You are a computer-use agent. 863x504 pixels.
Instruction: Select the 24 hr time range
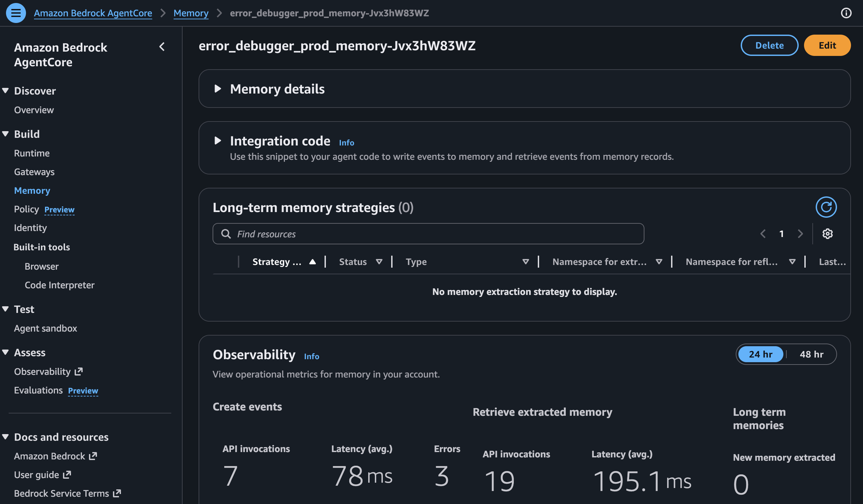[760, 354]
